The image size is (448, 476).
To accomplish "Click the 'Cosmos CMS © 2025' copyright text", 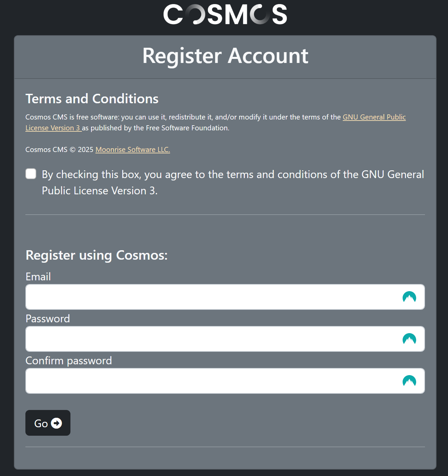I will click(59, 150).
